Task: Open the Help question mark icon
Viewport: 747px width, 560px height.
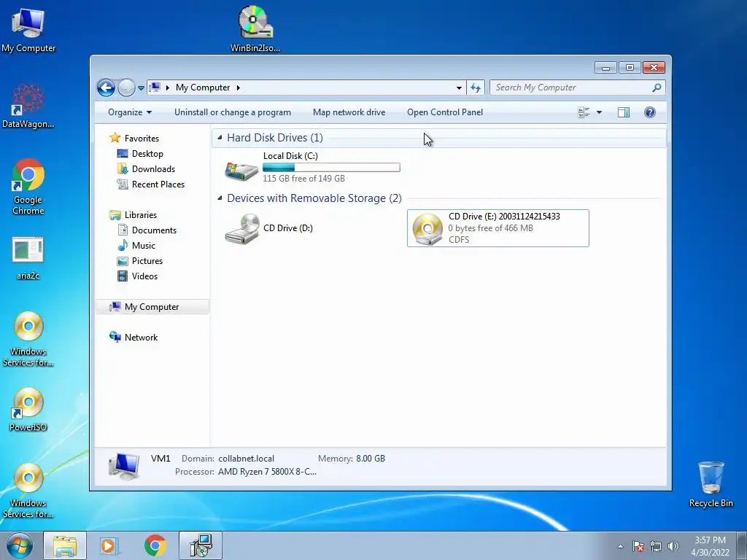Action: tap(650, 112)
